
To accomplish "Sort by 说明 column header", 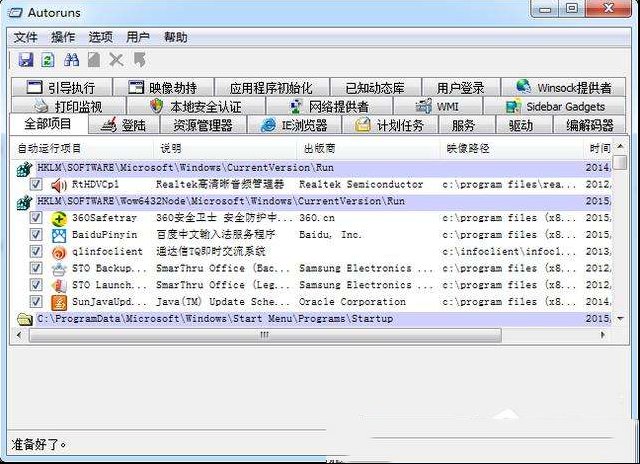I will (226, 149).
